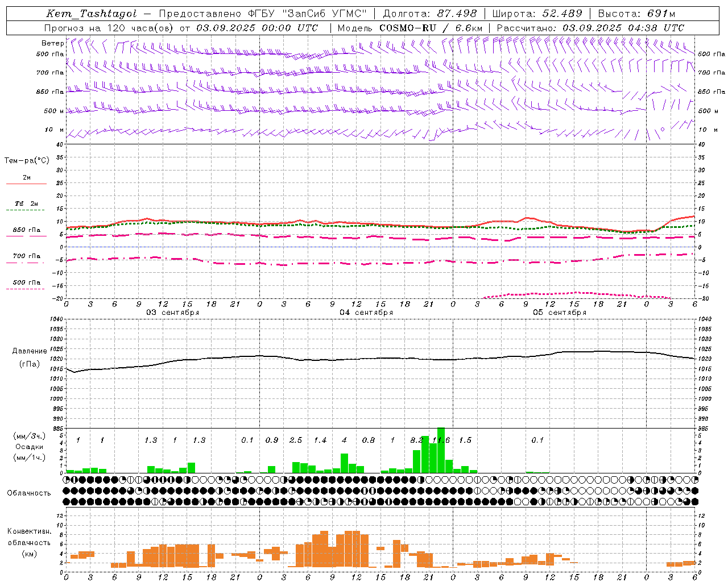Click the Рассчитано: 03.09.2025 04:38 UTC text

(590, 28)
